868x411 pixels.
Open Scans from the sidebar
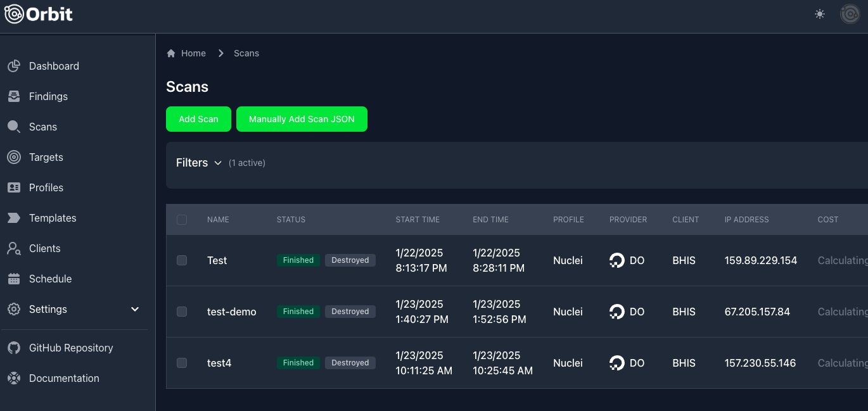[42, 127]
